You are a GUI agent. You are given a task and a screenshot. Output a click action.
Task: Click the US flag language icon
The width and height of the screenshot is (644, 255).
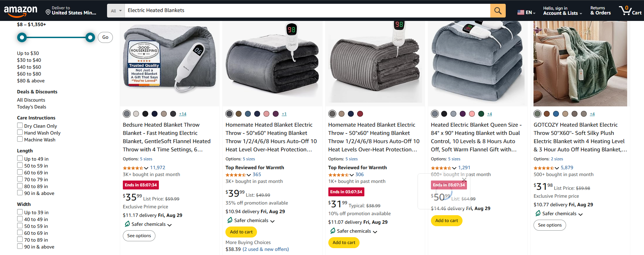pyautogui.click(x=520, y=11)
